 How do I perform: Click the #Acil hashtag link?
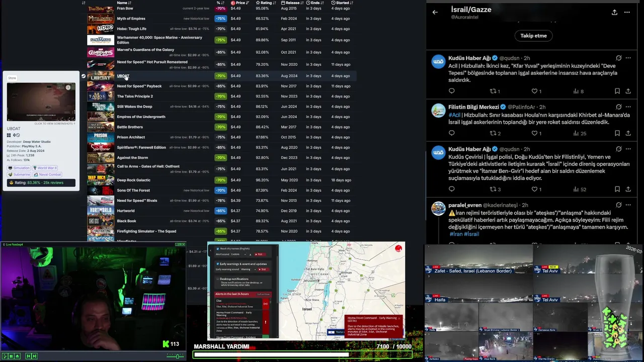click(454, 115)
